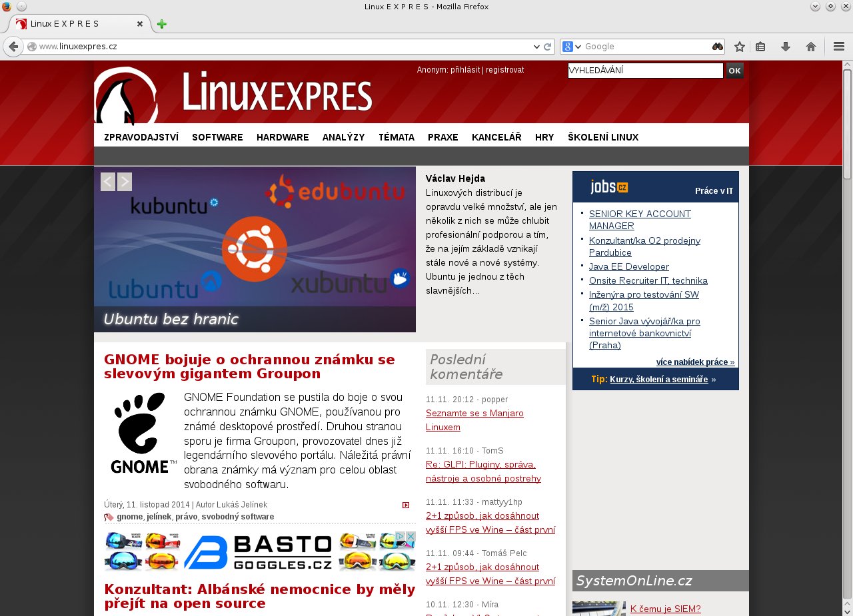This screenshot has width=853, height=616.
Task: Open the bookmarks list icon
Action: tap(760, 47)
